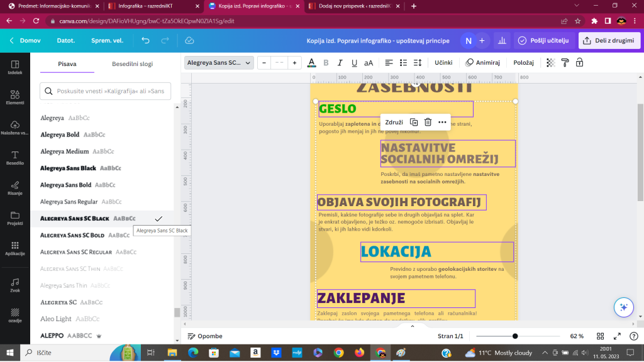This screenshot has width=644, height=362.
Task: Click the cloud save status icon
Action: (189, 40)
